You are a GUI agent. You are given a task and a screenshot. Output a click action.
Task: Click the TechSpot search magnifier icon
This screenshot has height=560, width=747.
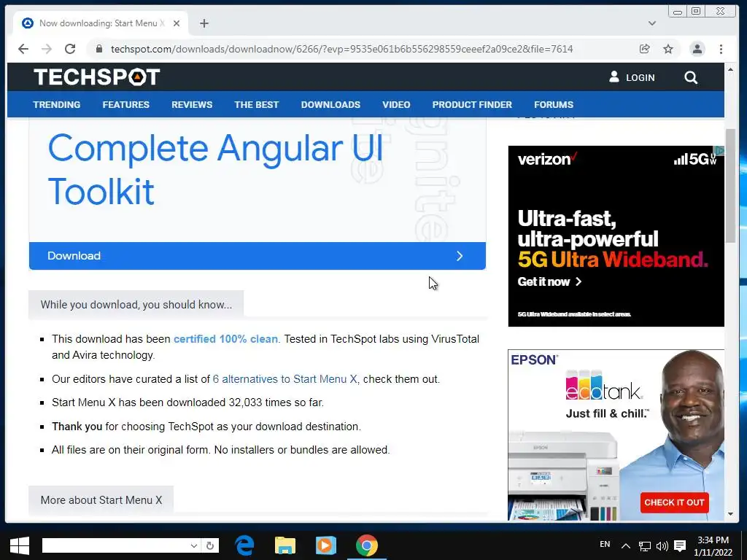tap(691, 77)
